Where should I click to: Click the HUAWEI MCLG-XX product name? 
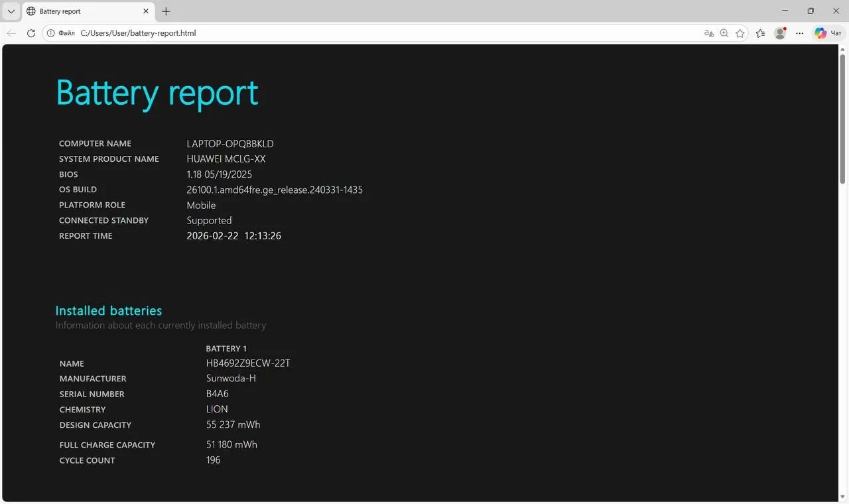[x=226, y=159]
